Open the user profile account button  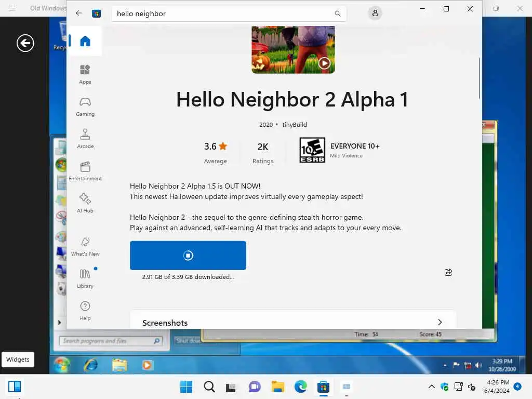click(375, 13)
